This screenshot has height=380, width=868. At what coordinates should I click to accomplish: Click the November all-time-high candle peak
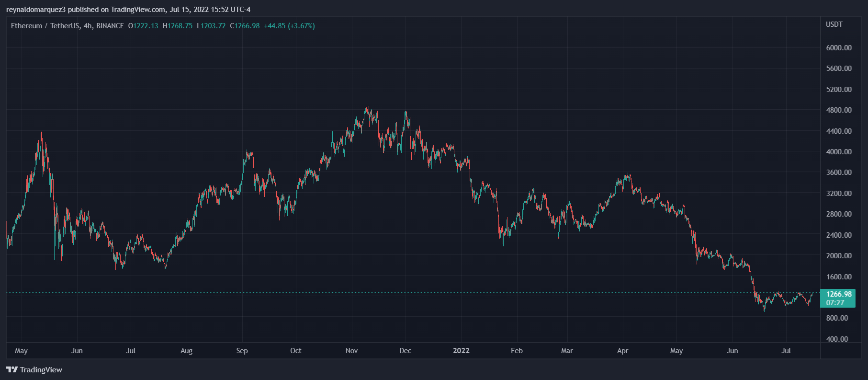coord(368,108)
